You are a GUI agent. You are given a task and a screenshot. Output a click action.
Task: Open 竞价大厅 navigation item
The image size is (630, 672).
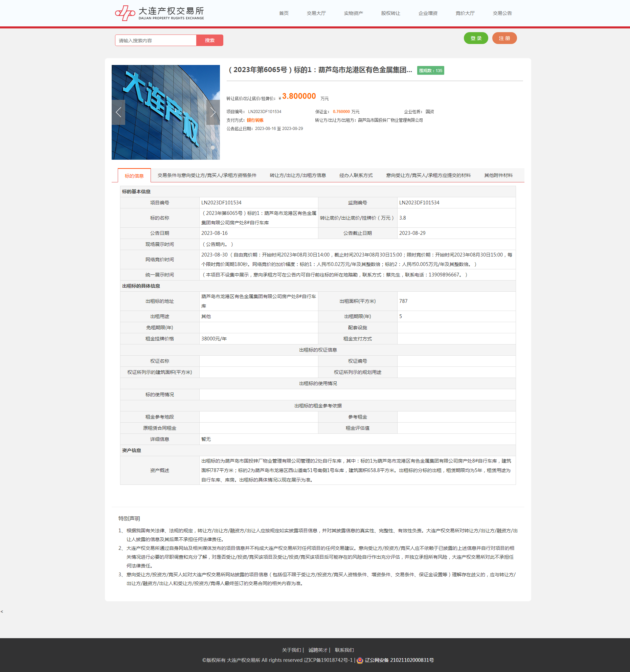point(465,13)
